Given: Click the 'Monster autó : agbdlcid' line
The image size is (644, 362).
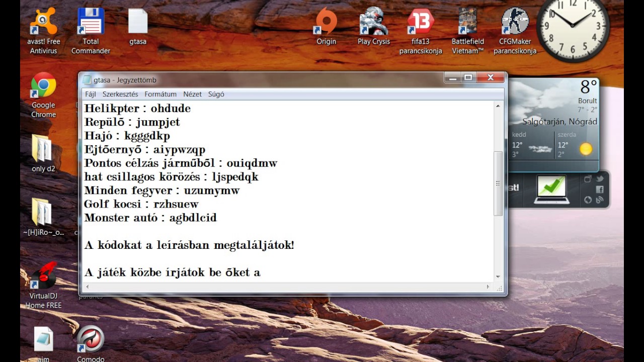Looking at the screenshot, I should (x=150, y=218).
